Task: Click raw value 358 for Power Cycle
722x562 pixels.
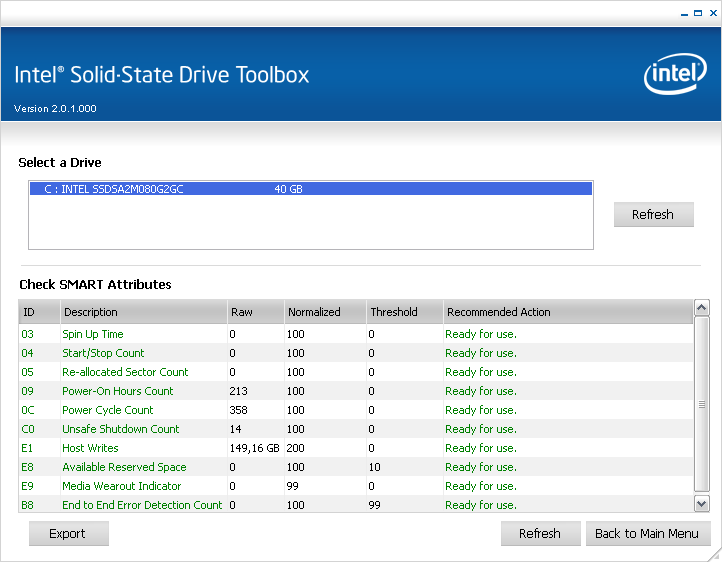Action: (x=239, y=410)
